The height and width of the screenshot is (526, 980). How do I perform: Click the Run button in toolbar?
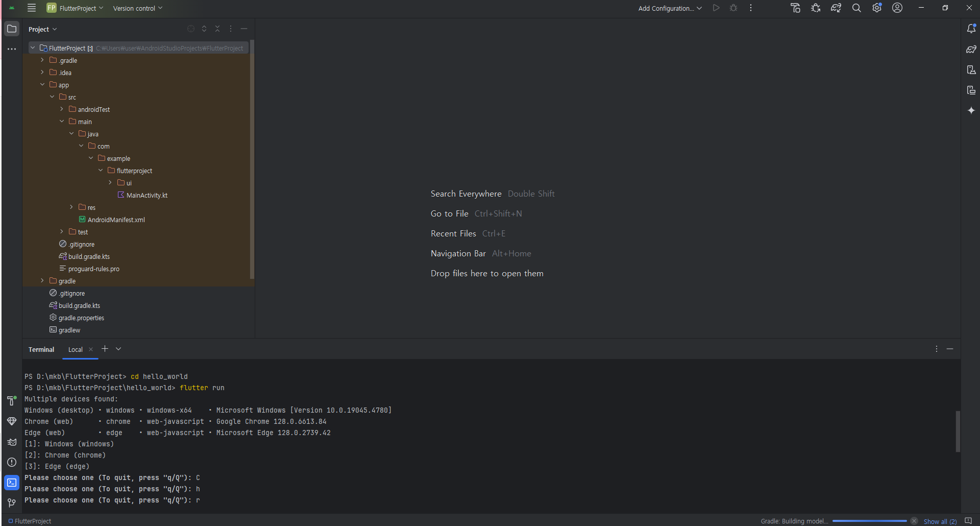(x=716, y=8)
